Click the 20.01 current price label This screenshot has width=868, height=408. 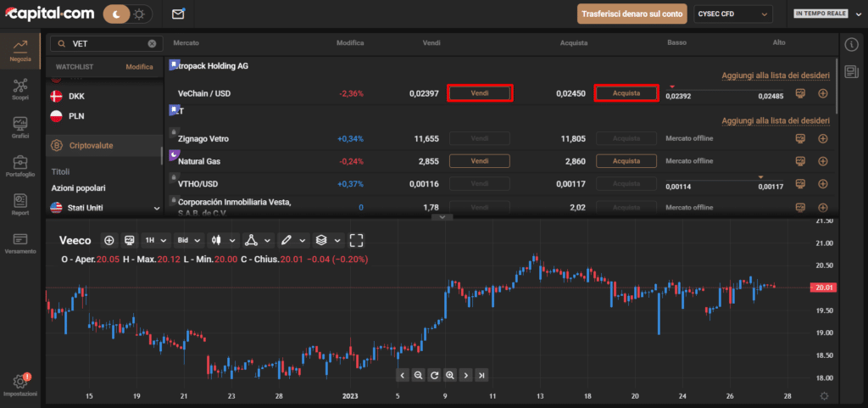pos(825,288)
